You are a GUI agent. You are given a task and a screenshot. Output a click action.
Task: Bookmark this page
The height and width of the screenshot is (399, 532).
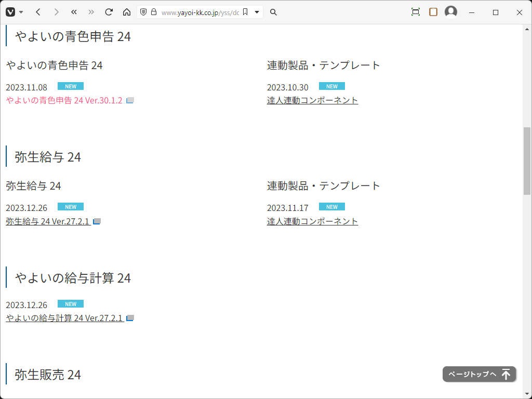(246, 12)
